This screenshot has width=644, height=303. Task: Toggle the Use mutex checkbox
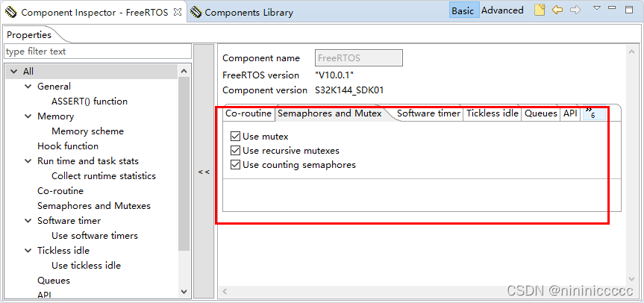[235, 137]
